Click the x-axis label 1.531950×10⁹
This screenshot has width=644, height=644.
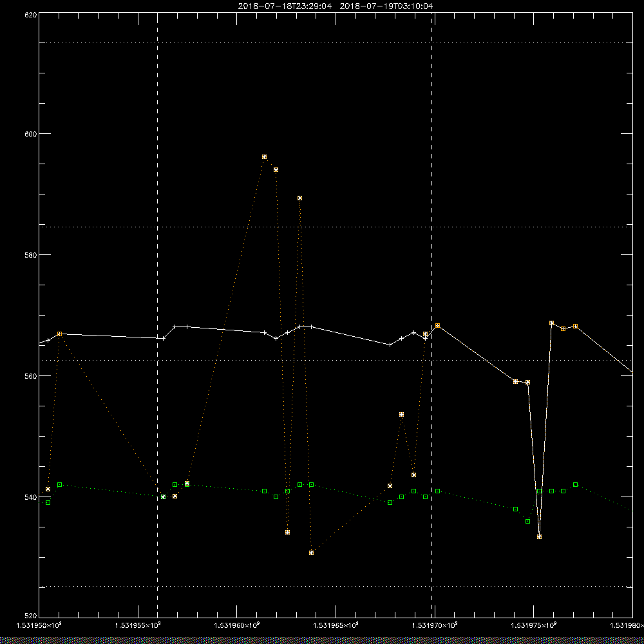(39, 625)
